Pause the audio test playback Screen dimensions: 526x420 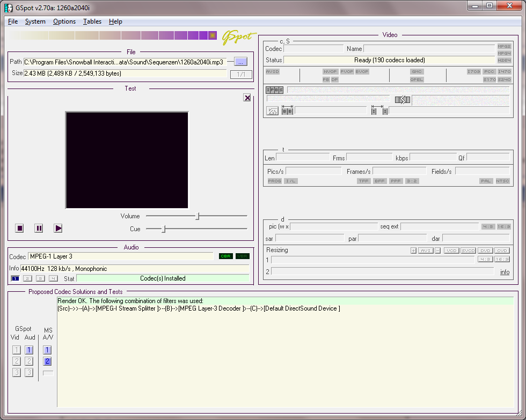[39, 229]
